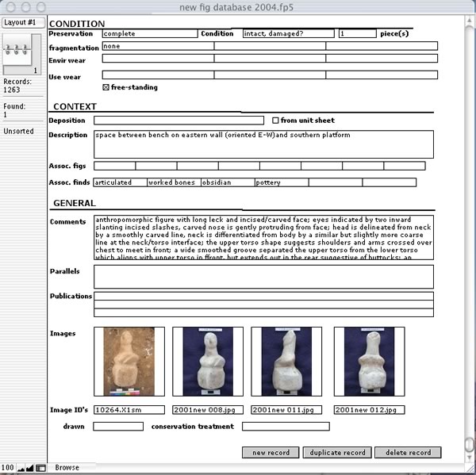Viewport: 476px width, 475px height.
Task: Toggle the status area panel icon
Action: (x=42, y=469)
